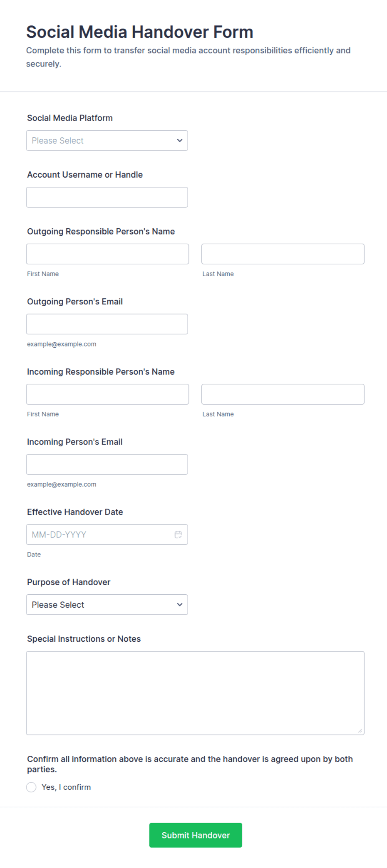This screenshot has height=868, width=387.
Task: Click Incoming Person's Last Name field
Action: [283, 394]
